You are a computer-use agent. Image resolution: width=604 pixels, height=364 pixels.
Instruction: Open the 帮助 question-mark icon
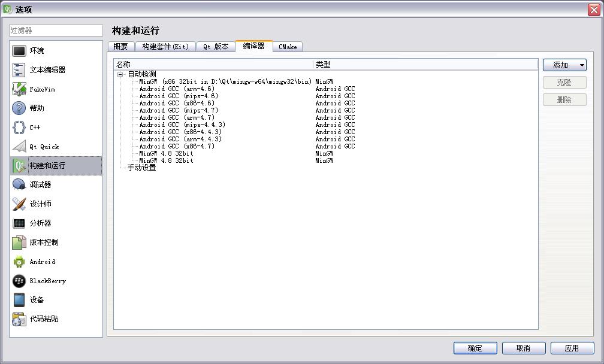pos(19,108)
